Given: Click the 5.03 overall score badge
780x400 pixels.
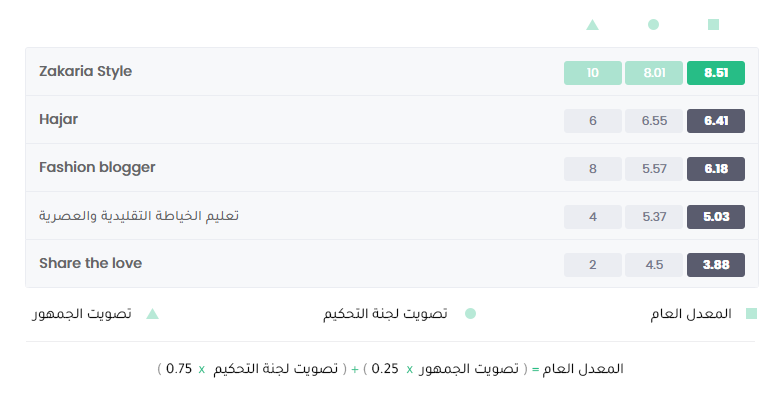Looking at the screenshot, I should [716, 217].
